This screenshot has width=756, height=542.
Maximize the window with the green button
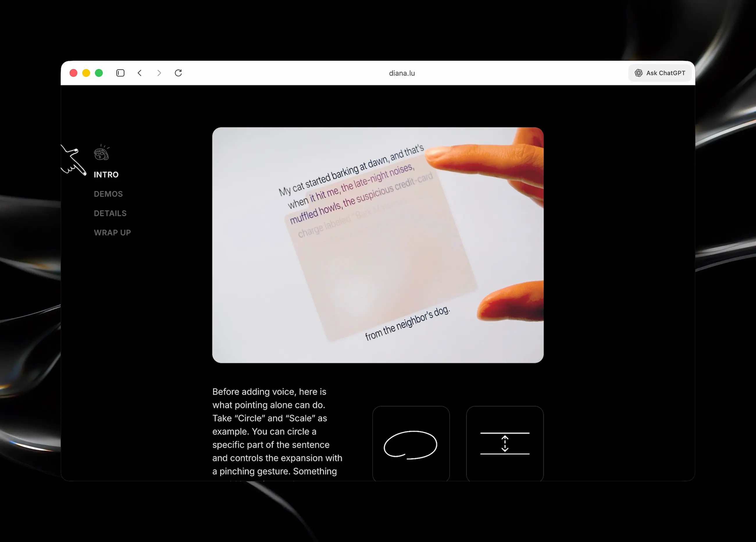point(99,73)
